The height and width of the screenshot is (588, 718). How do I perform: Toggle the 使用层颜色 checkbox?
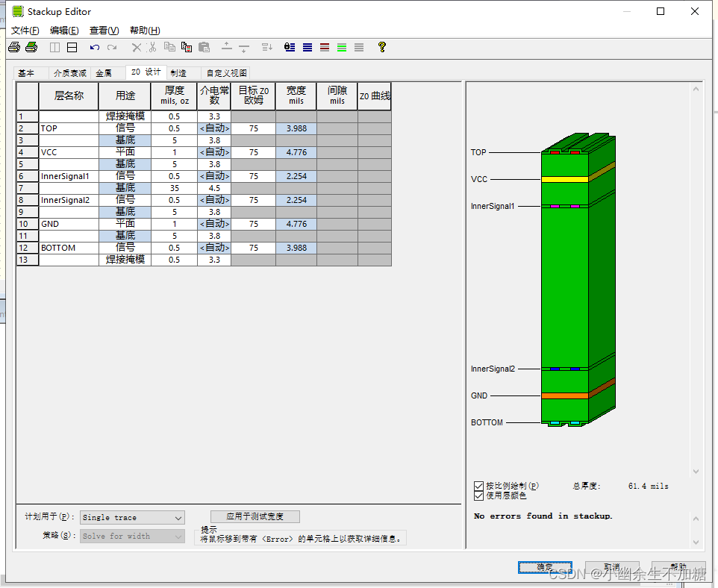(x=478, y=495)
